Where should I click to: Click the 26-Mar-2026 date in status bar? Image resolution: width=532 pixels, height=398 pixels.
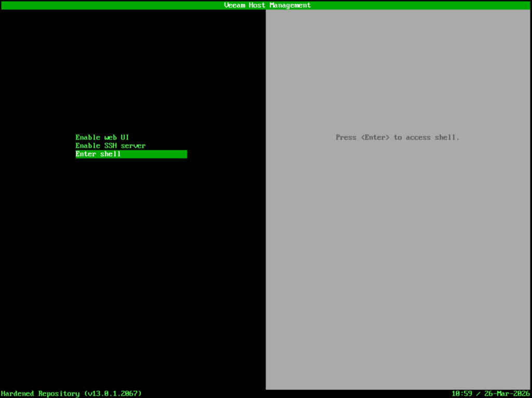click(x=506, y=393)
